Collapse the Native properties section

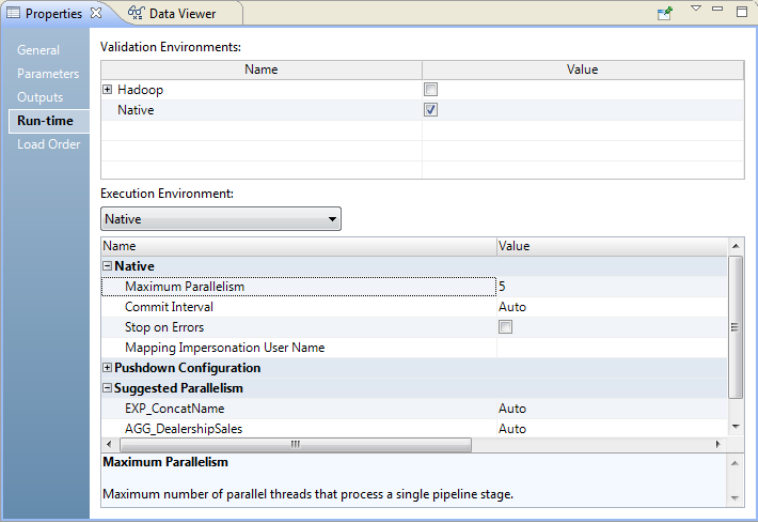click(x=108, y=266)
